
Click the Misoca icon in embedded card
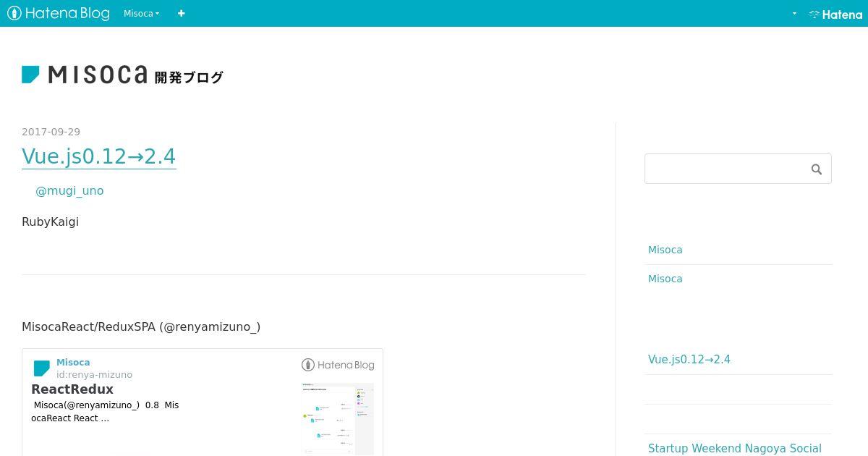coord(42,368)
